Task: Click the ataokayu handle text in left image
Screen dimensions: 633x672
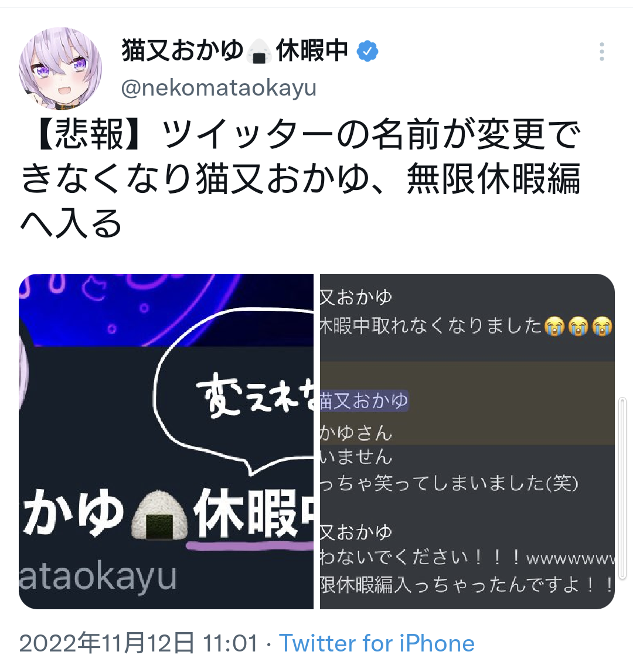Action: [x=98, y=577]
